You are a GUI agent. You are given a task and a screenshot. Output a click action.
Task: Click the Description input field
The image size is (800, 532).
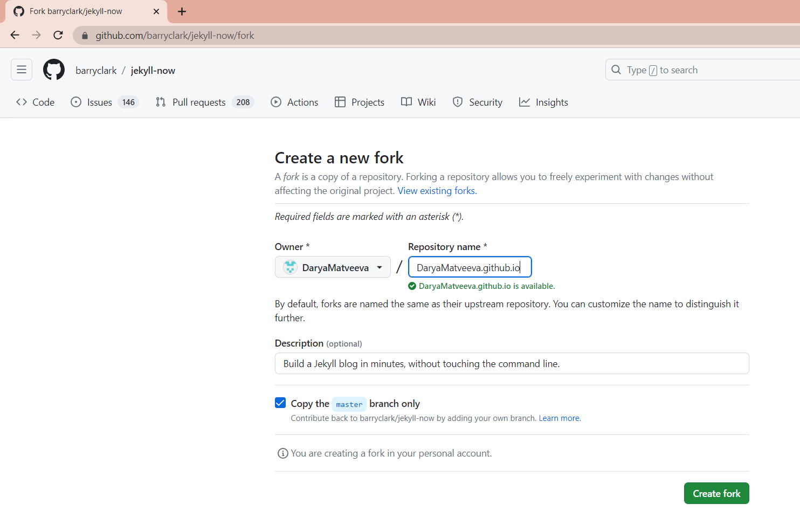click(x=512, y=363)
